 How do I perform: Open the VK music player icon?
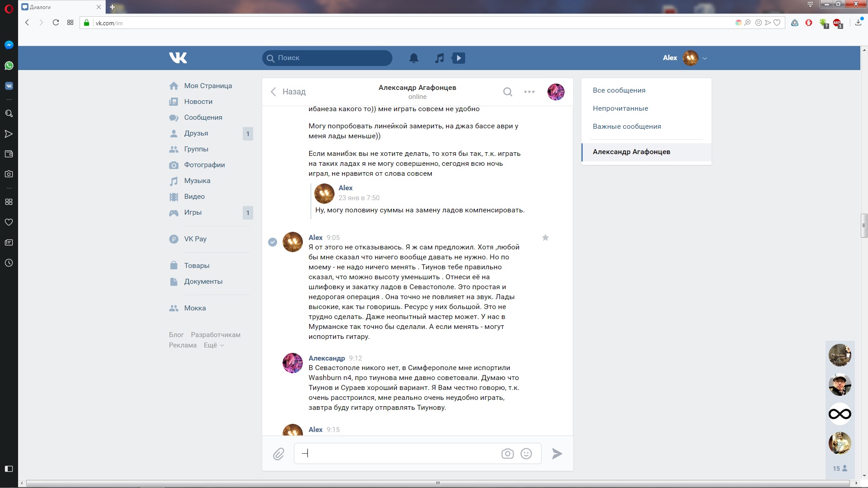point(439,58)
